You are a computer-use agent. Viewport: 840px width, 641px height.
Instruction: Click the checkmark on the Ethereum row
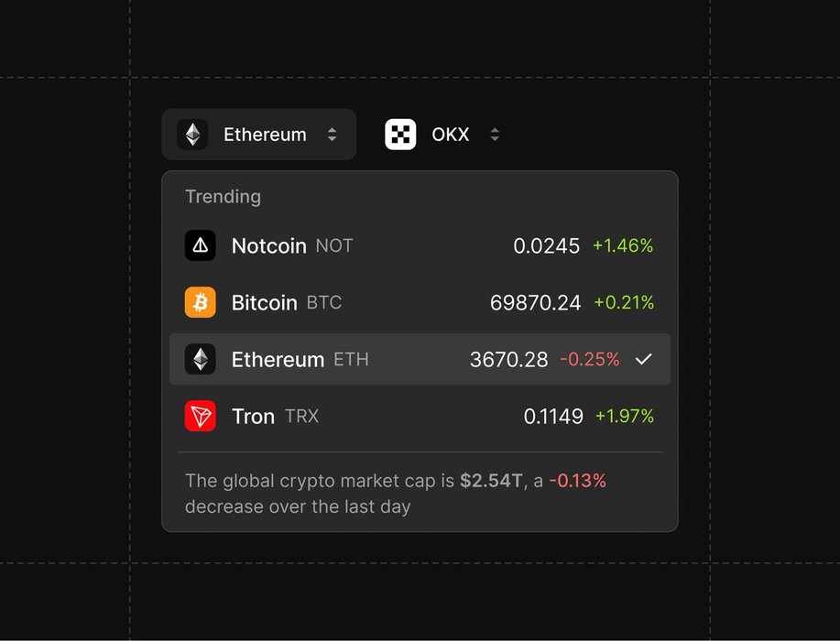644,359
